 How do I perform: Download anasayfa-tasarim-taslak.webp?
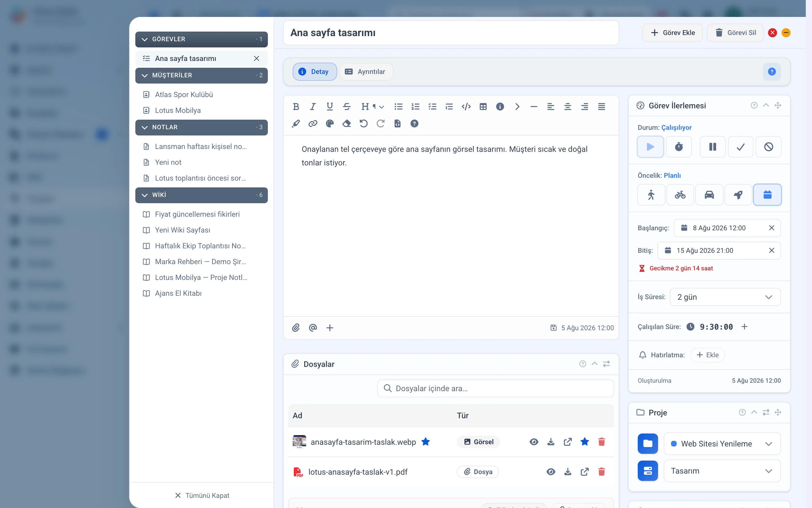point(551,442)
